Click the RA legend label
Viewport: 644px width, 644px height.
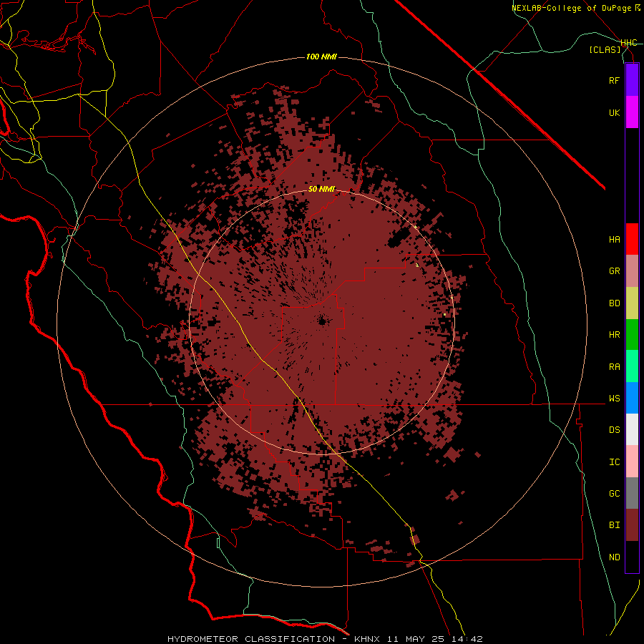click(614, 367)
